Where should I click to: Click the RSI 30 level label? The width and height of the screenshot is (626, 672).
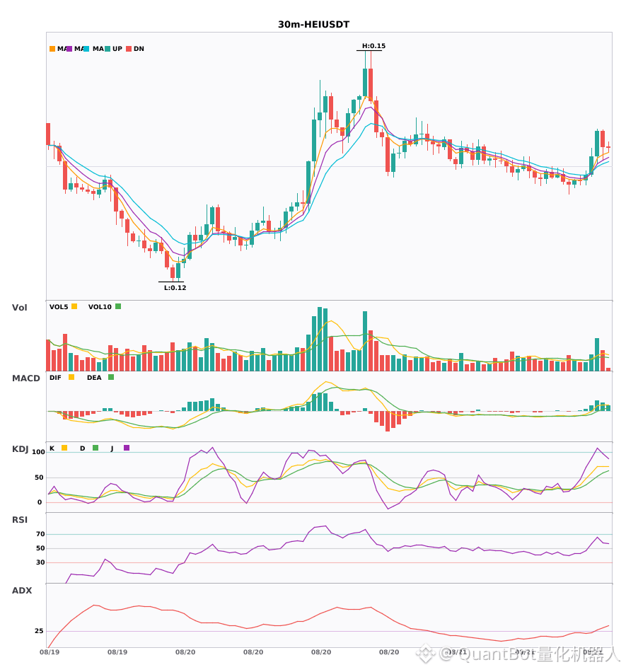pos(40,562)
